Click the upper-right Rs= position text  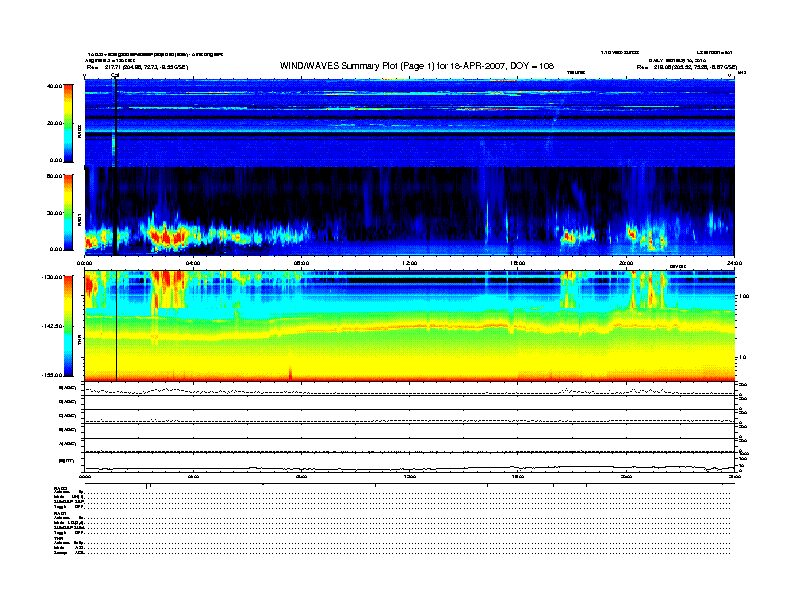click(x=687, y=67)
